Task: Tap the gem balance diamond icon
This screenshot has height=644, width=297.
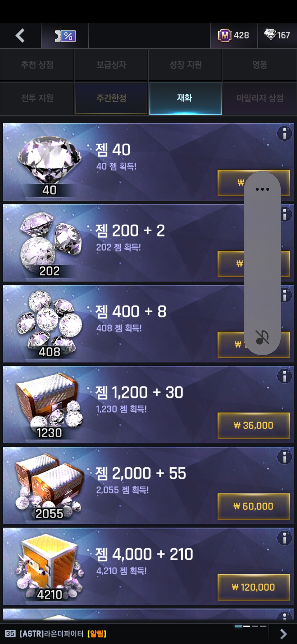Action: point(270,35)
